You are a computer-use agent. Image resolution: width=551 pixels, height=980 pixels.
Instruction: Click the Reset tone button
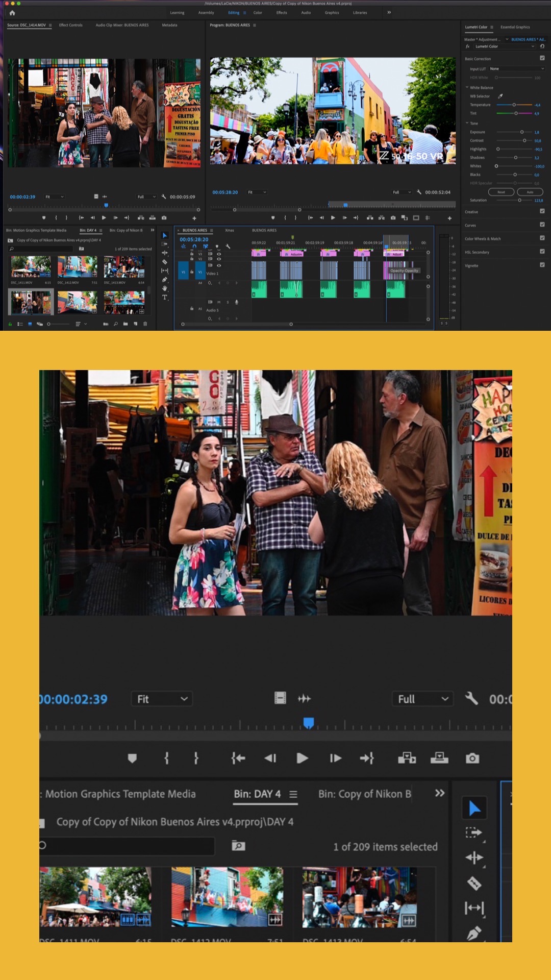pyautogui.click(x=501, y=192)
